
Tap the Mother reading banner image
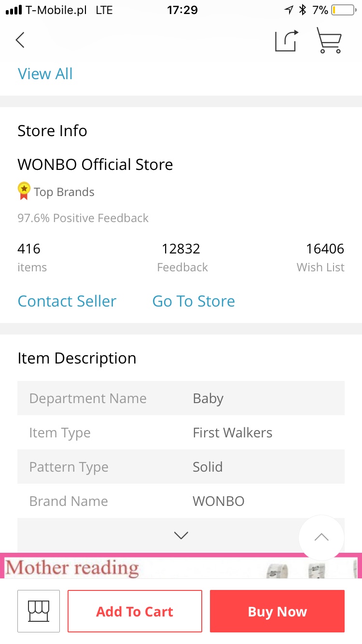coord(181,566)
